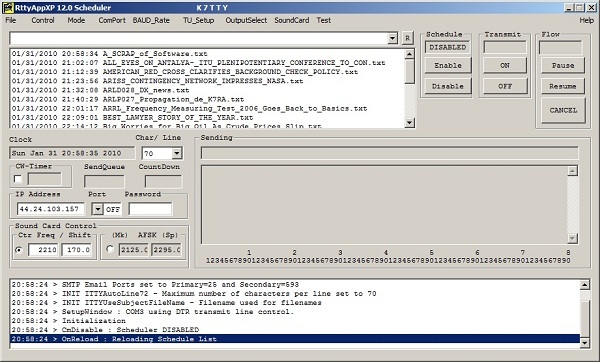Open the BAUD_Rate menu
This screenshot has height=362, width=600.
click(151, 20)
